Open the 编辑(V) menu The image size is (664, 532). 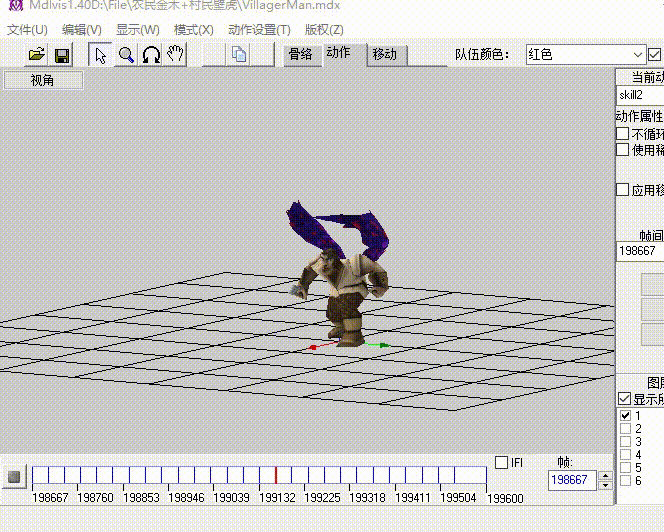tap(82, 30)
